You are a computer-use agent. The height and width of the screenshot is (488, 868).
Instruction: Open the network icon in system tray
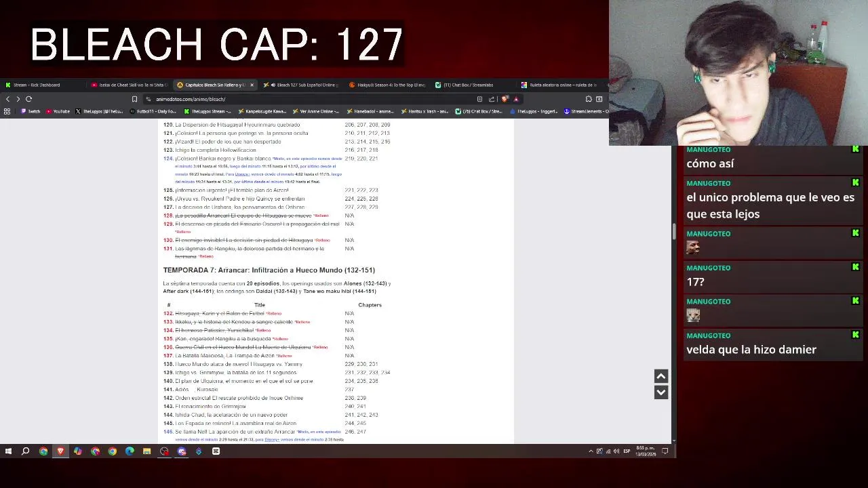click(x=608, y=451)
